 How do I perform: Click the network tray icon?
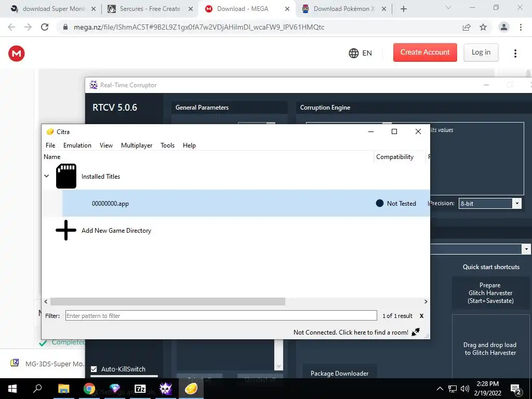click(453, 389)
